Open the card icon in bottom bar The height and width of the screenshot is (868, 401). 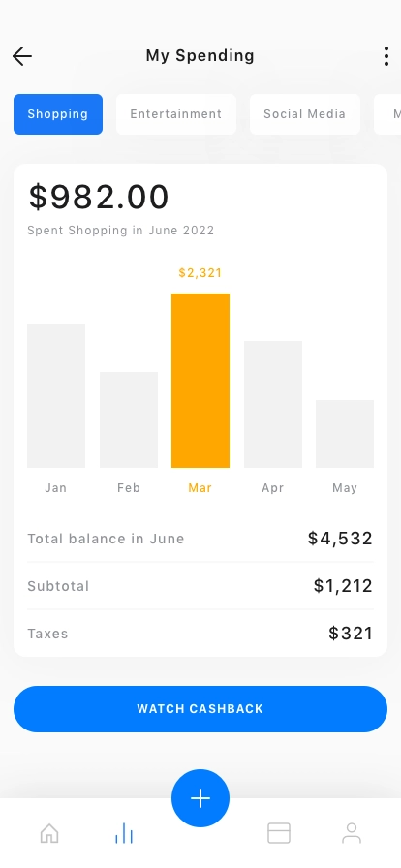click(x=279, y=832)
